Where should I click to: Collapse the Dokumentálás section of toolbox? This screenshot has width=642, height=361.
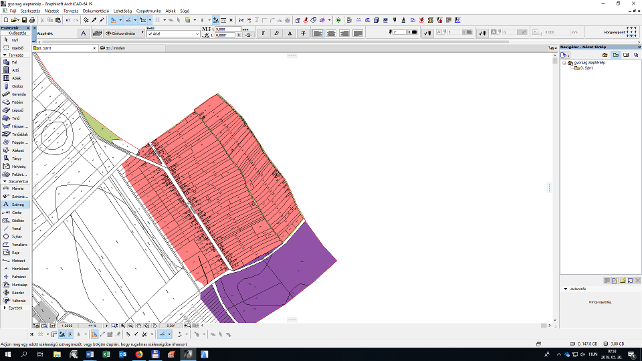[x=5, y=181]
